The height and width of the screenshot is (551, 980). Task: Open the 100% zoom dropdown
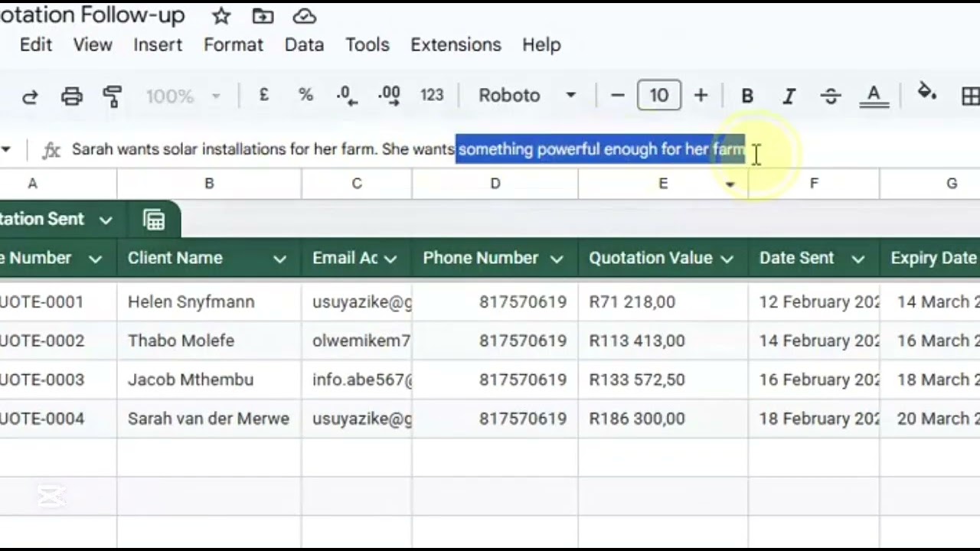(x=183, y=96)
